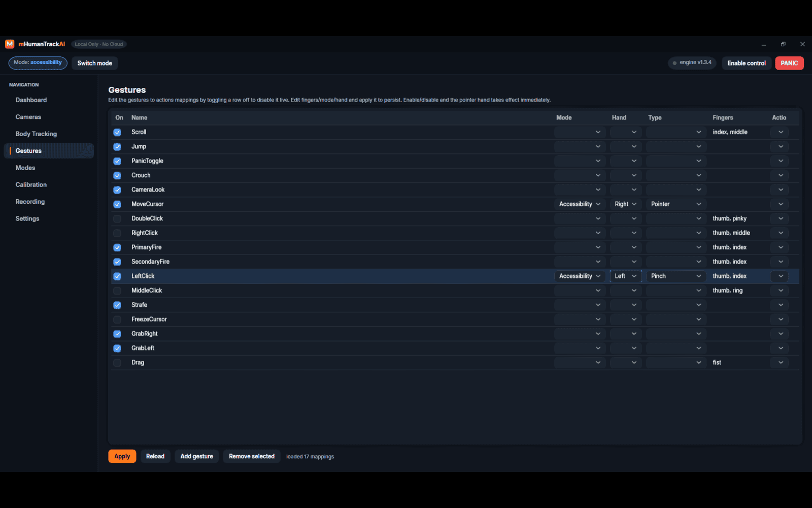Click the Name column header

139,118
